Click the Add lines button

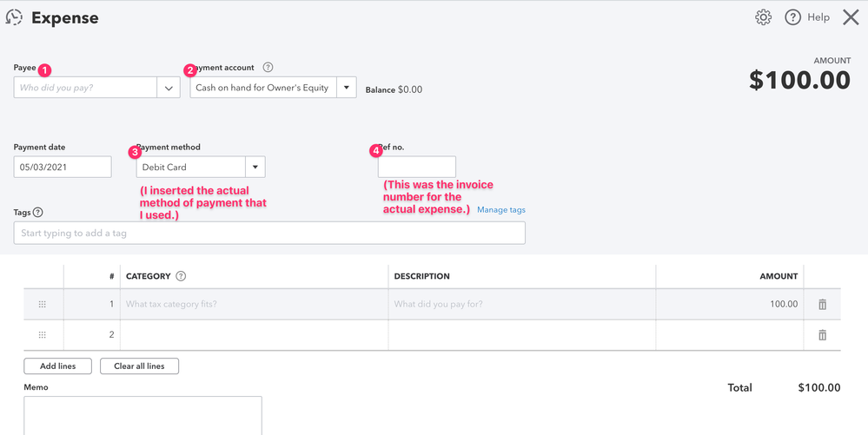[x=57, y=366]
